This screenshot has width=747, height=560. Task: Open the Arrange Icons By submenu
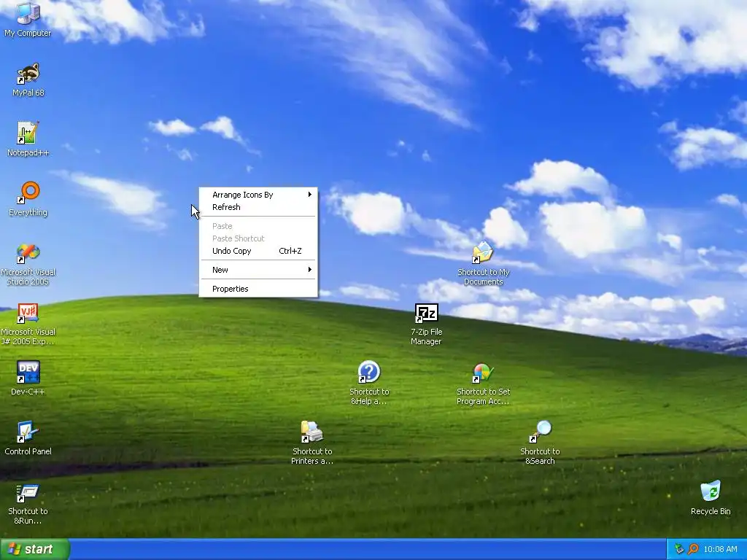click(x=258, y=195)
